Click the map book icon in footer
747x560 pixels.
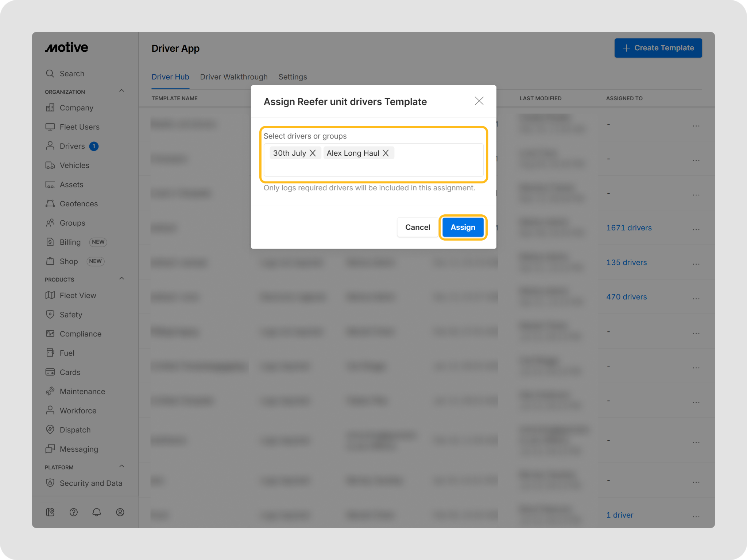coord(50,512)
